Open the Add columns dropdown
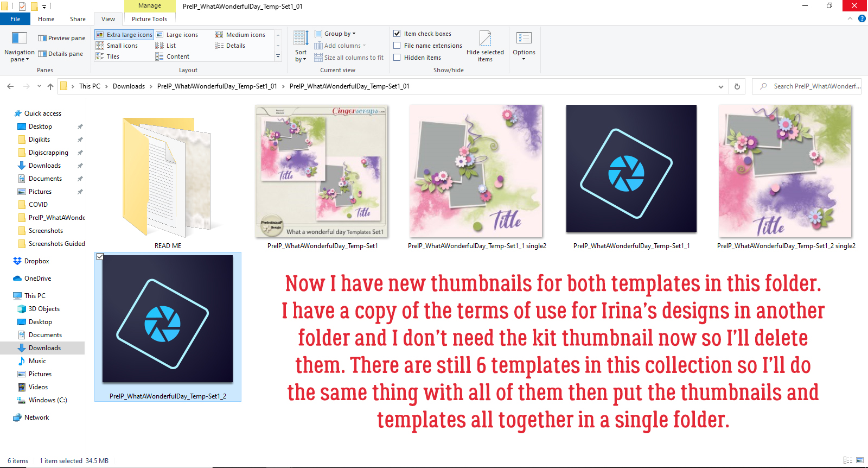868x468 pixels. click(x=340, y=46)
